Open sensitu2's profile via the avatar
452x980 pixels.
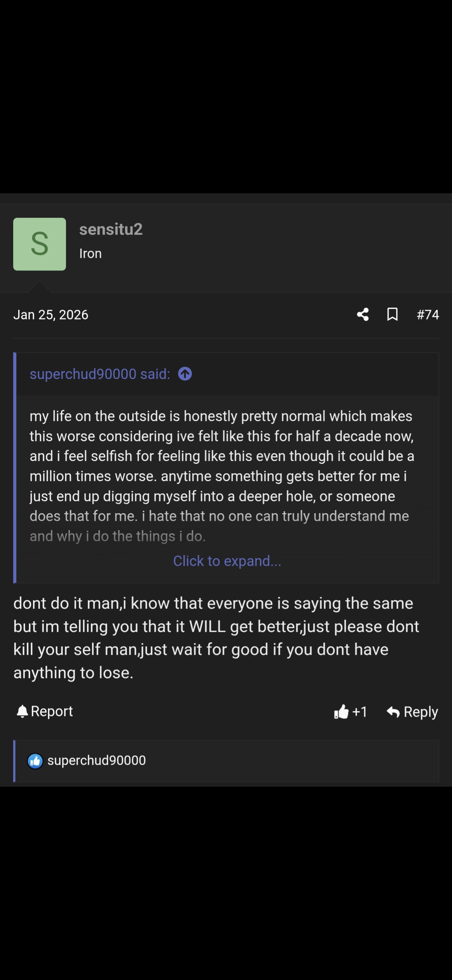click(40, 244)
